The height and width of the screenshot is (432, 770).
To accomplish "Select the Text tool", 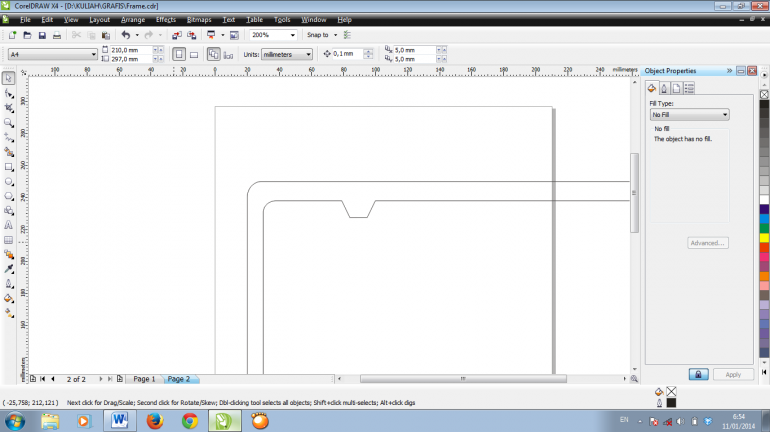I will tap(8, 225).
